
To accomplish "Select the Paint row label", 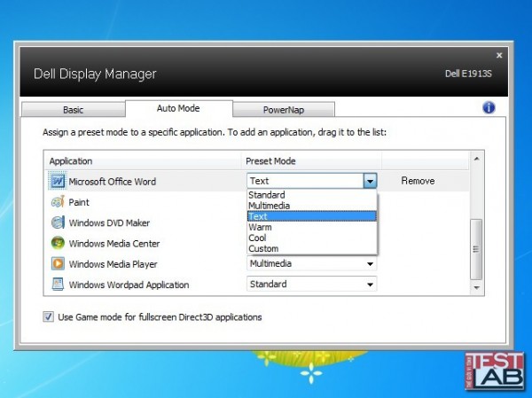I will pos(79,202).
